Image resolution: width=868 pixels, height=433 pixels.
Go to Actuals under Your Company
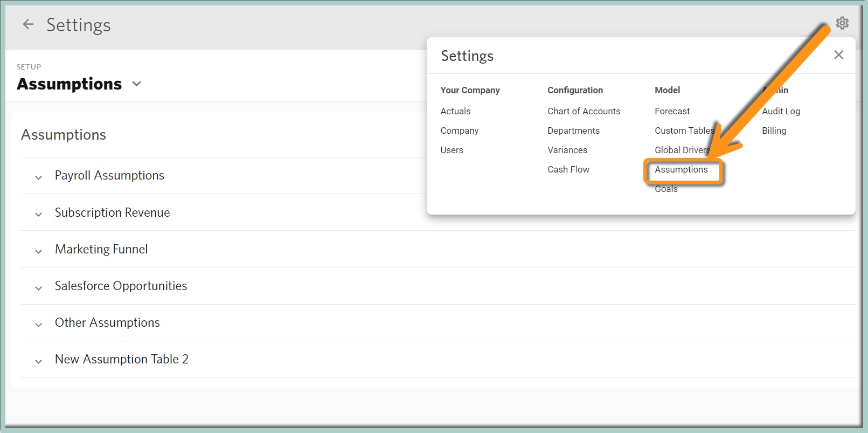[455, 111]
